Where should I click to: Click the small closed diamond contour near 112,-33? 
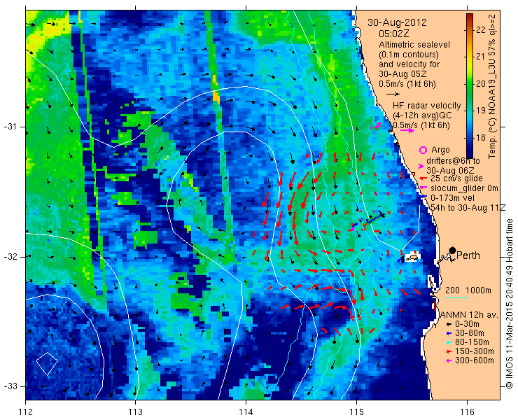click(x=47, y=364)
